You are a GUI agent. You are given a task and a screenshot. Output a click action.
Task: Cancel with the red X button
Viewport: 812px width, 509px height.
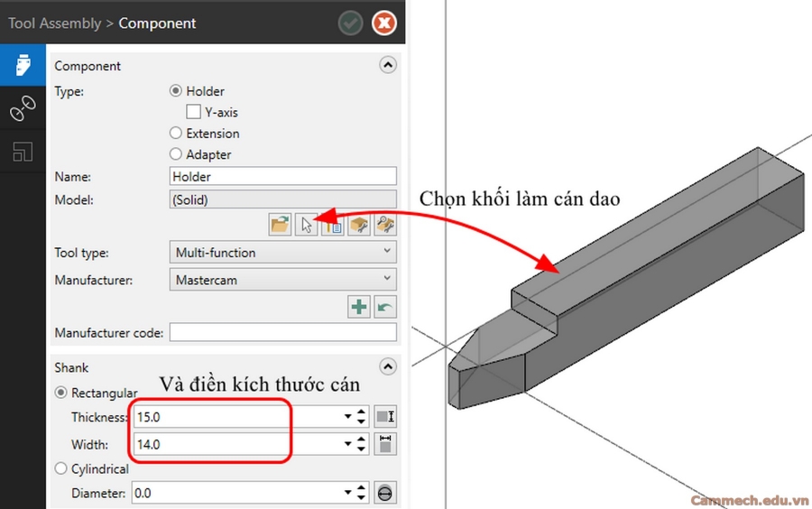click(x=384, y=23)
